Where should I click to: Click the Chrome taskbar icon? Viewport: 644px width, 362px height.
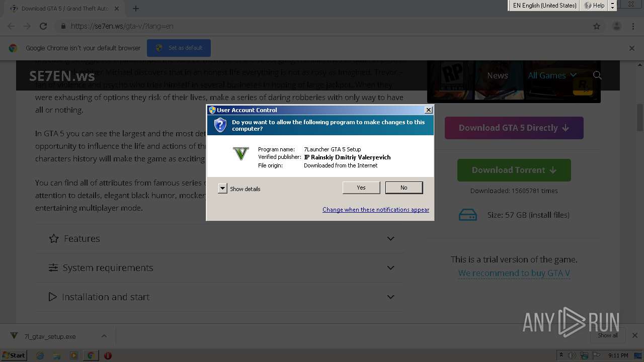tap(91, 355)
